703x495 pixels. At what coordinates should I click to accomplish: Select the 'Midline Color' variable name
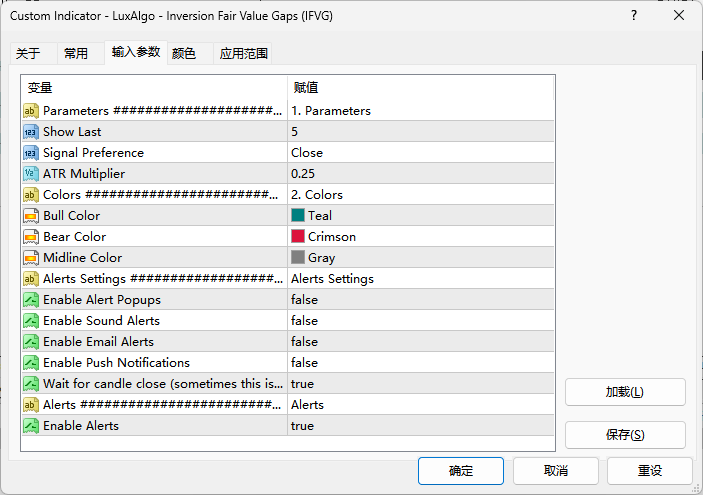pos(82,258)
